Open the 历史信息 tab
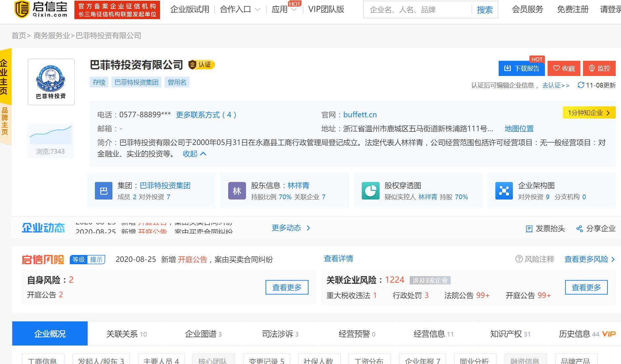The height and width of the screenshot is (364, 621). pos(574,334)
